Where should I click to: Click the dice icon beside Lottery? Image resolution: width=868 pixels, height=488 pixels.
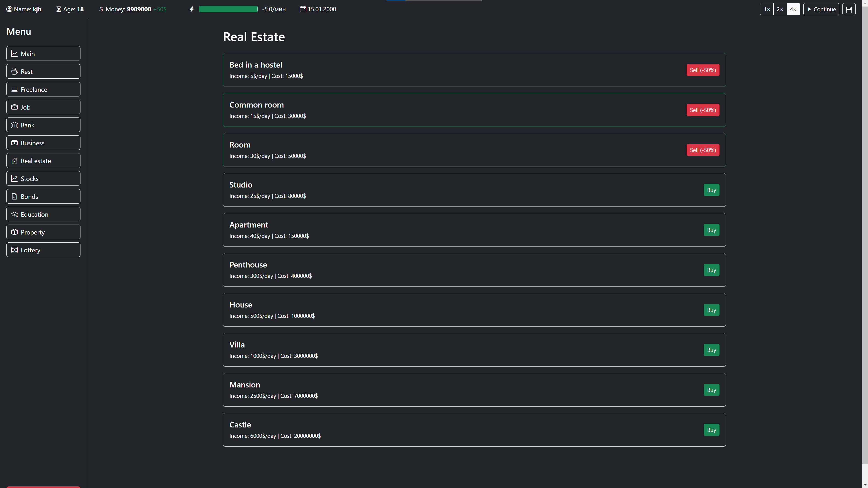pyautogui.click(x=14, y=250)
